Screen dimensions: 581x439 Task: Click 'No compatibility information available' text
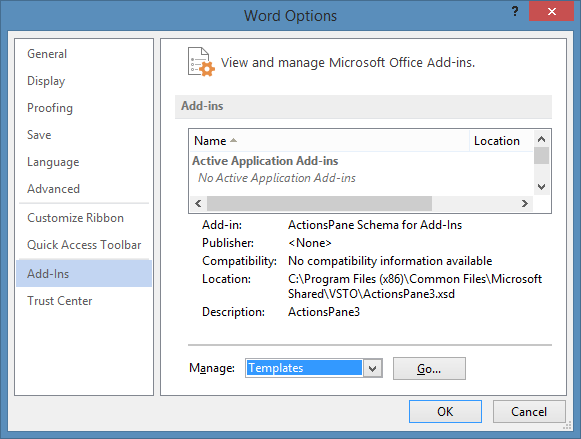pos(390,261)
